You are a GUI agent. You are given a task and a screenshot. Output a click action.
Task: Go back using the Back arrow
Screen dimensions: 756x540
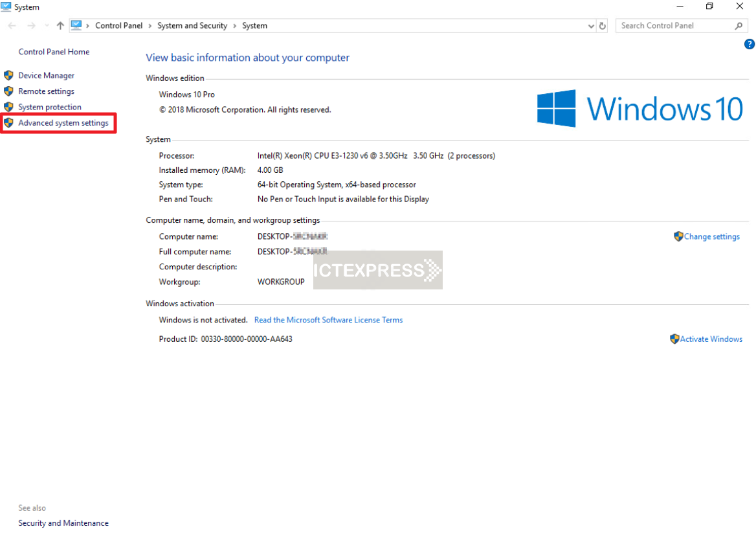click(x=12, y=26)
